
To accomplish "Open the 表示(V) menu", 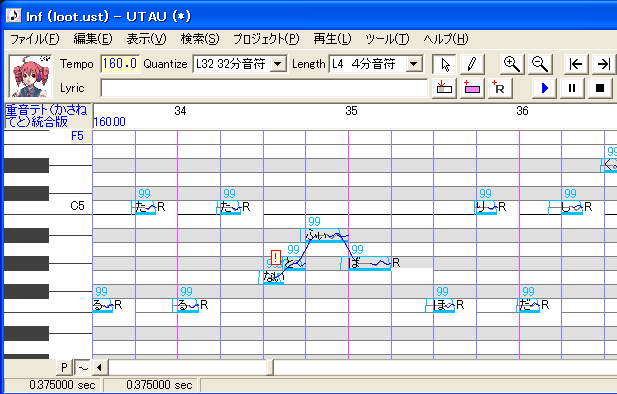I will pyautogui.click(x=146, y=39).
